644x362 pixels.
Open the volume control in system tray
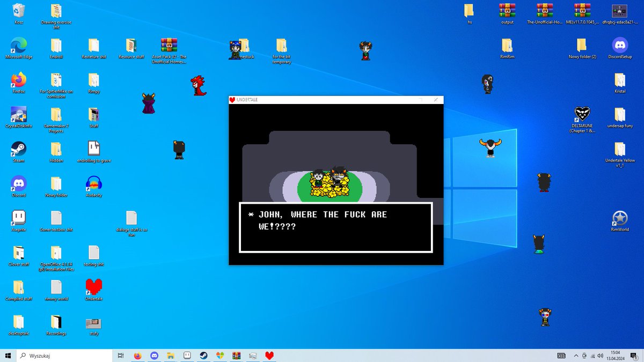(x=600, y=356)
